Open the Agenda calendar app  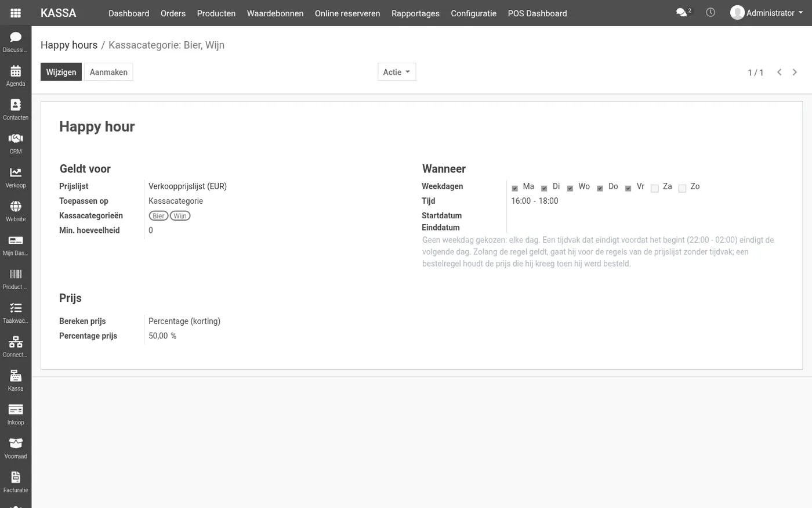tap(16, 75)
